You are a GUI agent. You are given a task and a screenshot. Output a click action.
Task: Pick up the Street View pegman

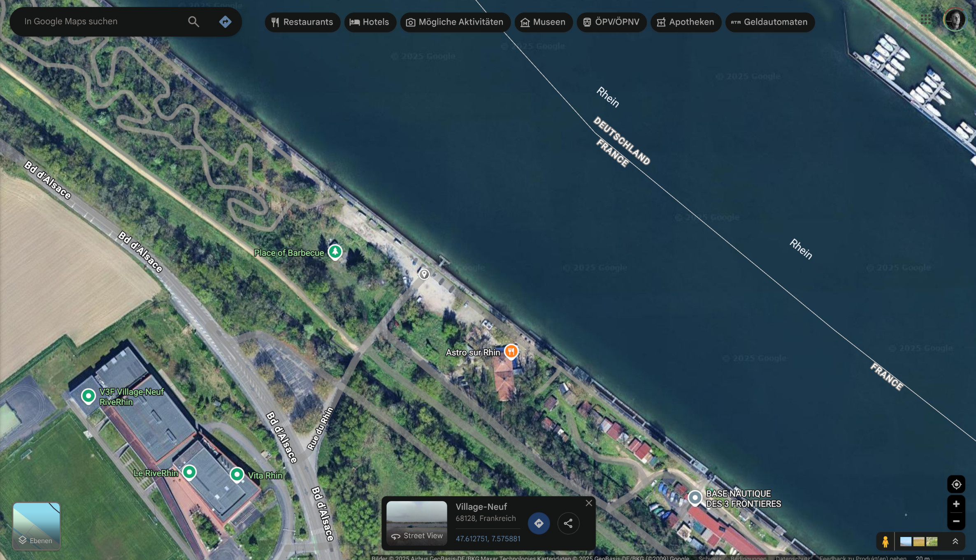coord(885,541)
